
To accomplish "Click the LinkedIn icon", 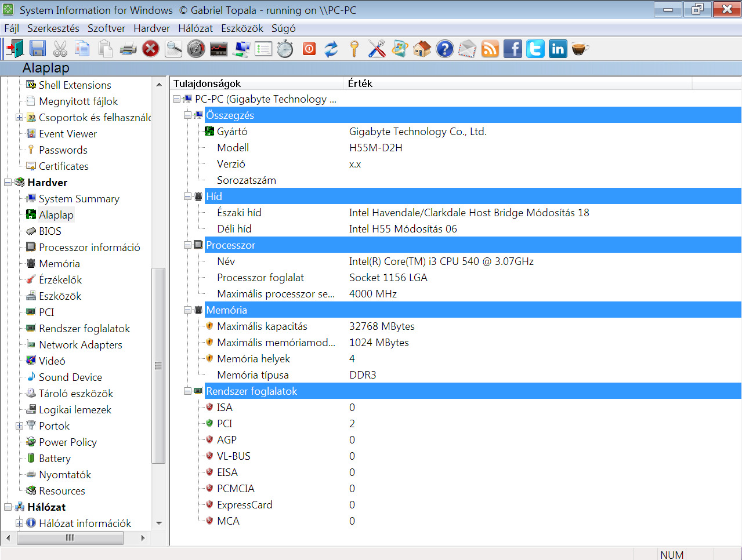I will coord(558,49).
